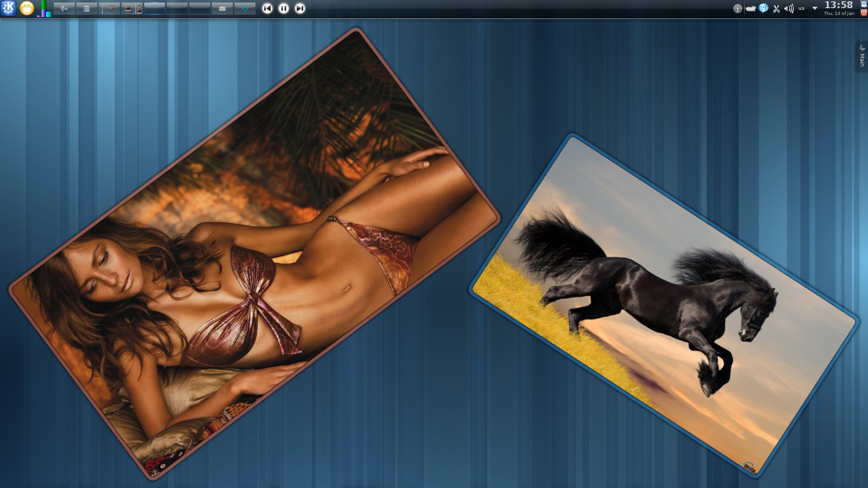This screenshot has height=488, width=868.
Task: Pause the media playback
Action: coord(283,8)
